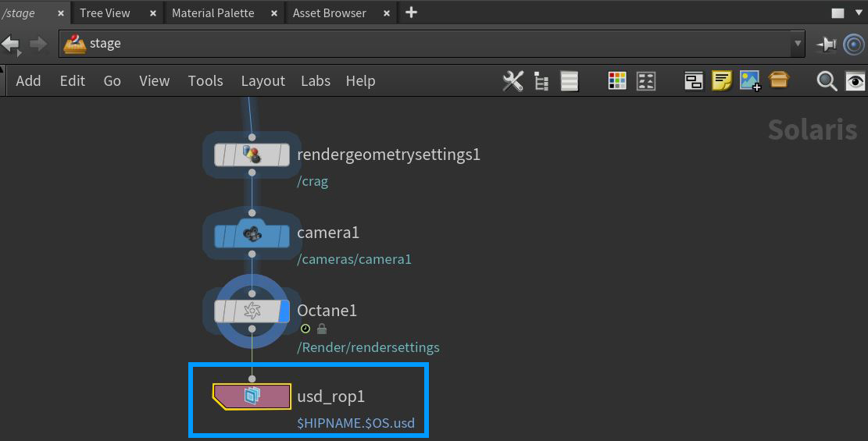The width and height of the screenshot is (868, 441).
Task: Add a new pane tab with plus
Action: pos(411,12)
